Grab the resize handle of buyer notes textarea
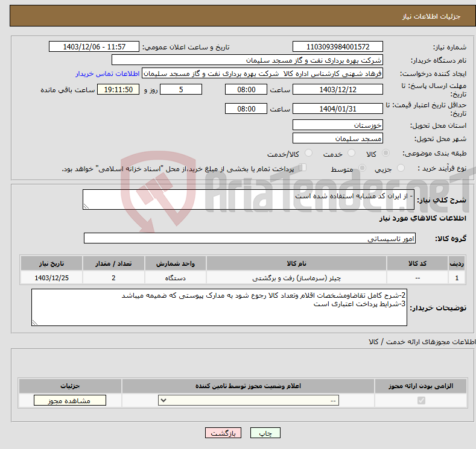This screenshot has width=476, height=449. click(34, 323)
